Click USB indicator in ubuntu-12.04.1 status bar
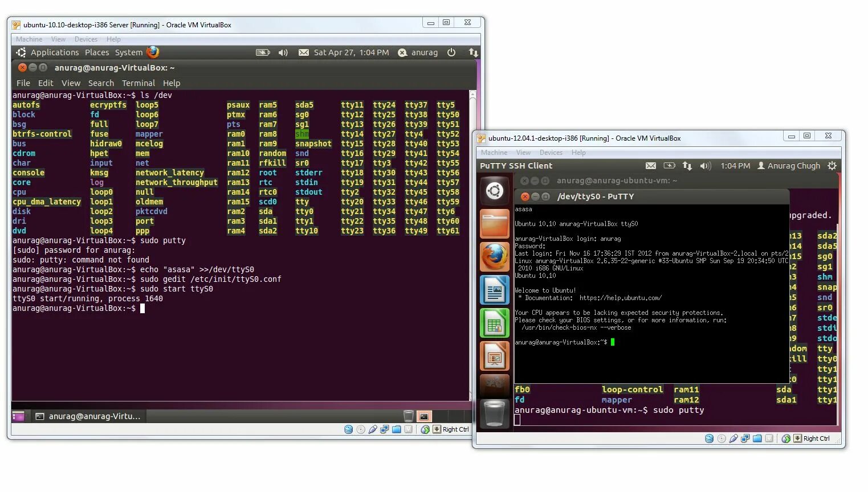 pyautogui.click(x=733, y=438)
